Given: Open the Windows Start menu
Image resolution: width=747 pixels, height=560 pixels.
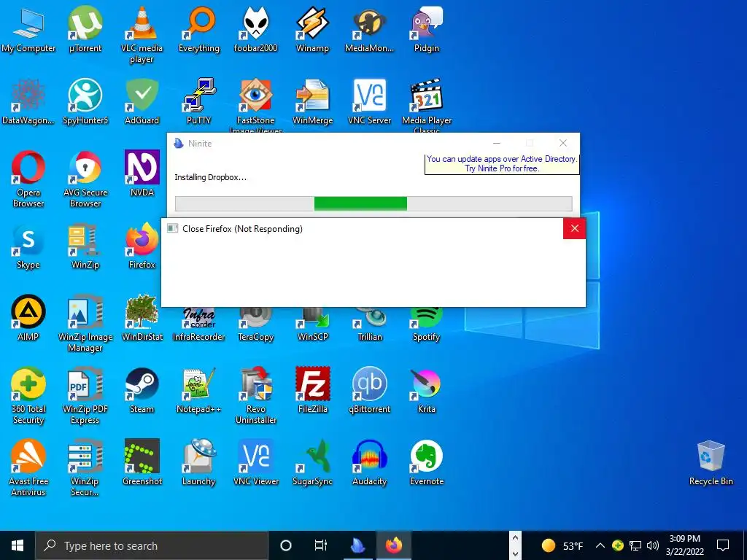Looking at the screenshot, I should click(x=18, y=545).
